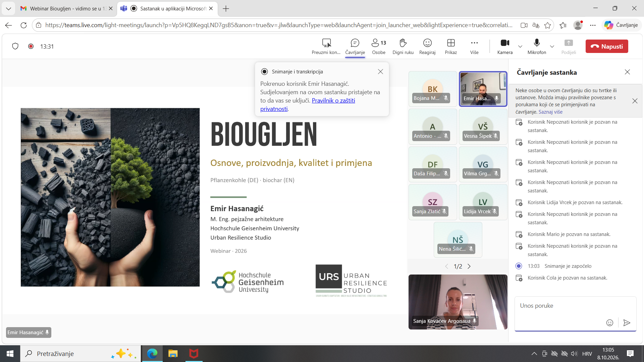
Task: Show hidden system tray icons
Action: pos(534,354)
